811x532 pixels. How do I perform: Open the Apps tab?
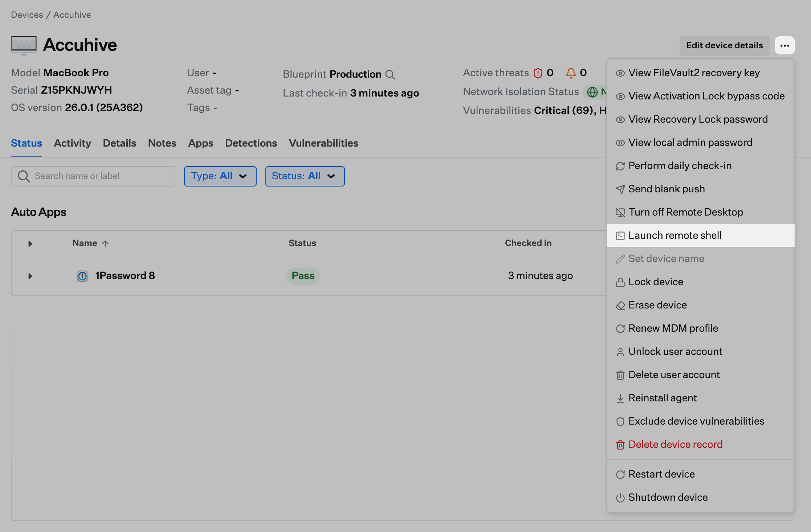tap(200, 143)
